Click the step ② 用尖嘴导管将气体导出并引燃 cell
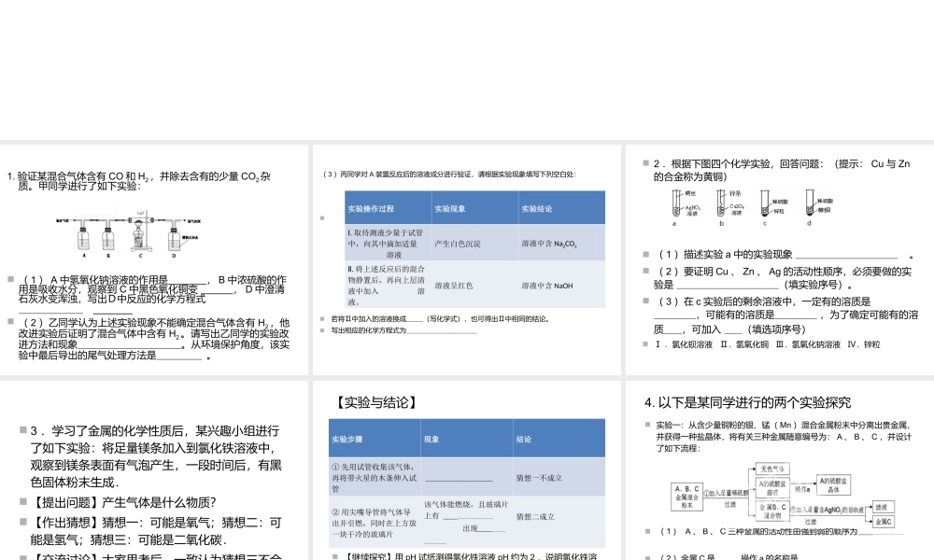Viewport: 934px width, 560px height. (375, 523)
